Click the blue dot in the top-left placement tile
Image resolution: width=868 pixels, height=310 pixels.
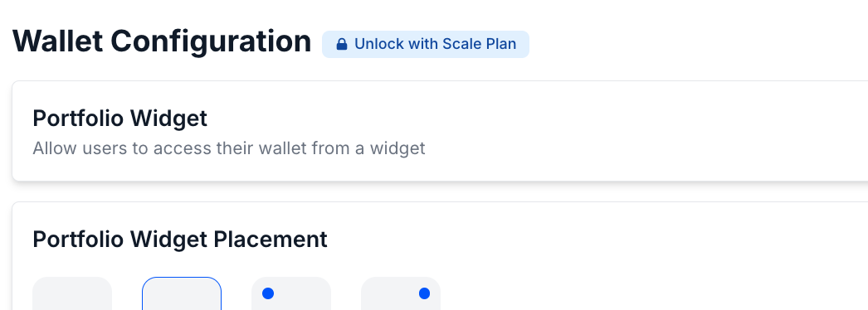click(x=268, y=293)
